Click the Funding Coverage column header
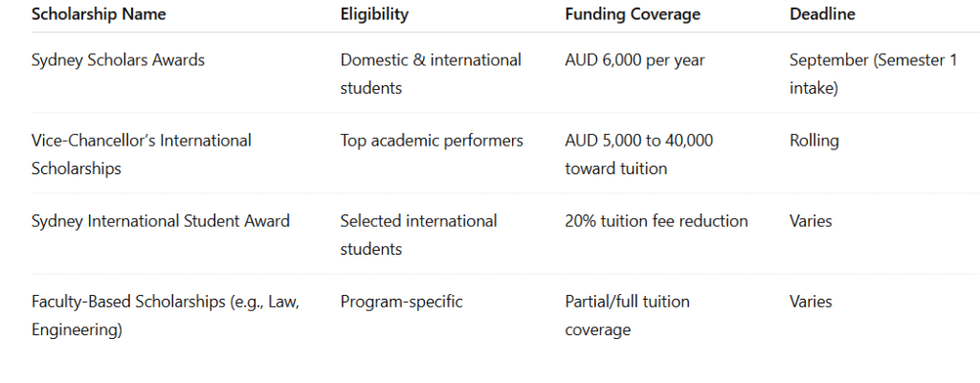Screen dimensions: 980x383 633,14
